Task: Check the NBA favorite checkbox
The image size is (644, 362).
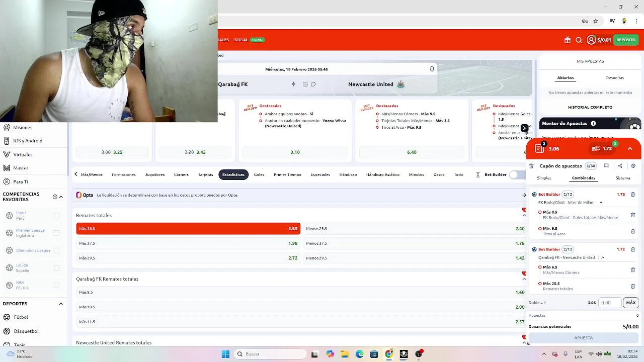Action: click(x=56, y=285)
